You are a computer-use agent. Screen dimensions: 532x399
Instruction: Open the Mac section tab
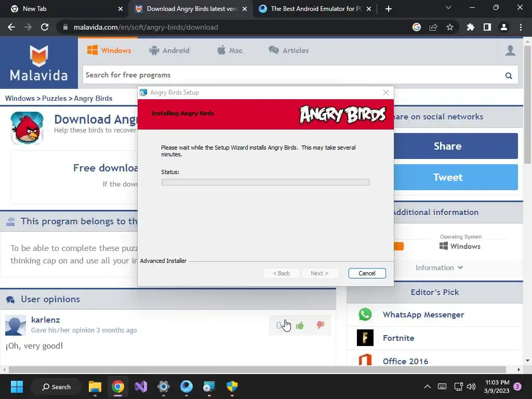click(x=230, y=50)
